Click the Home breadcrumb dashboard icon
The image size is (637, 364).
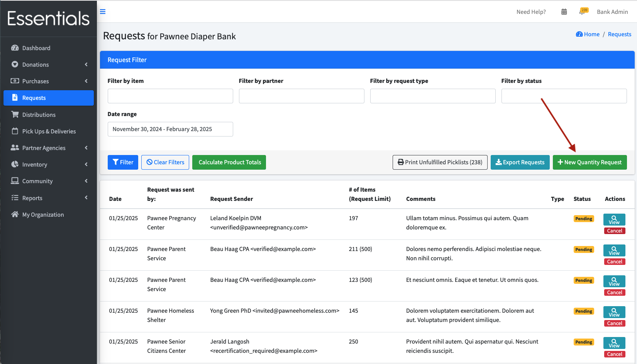tap(579, 34)
